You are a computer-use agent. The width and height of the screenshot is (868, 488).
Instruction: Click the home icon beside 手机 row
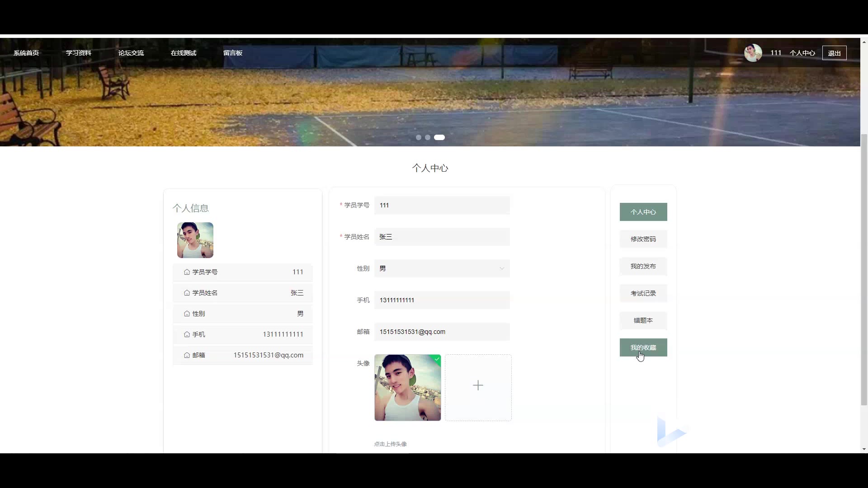(x=187, y=334)
